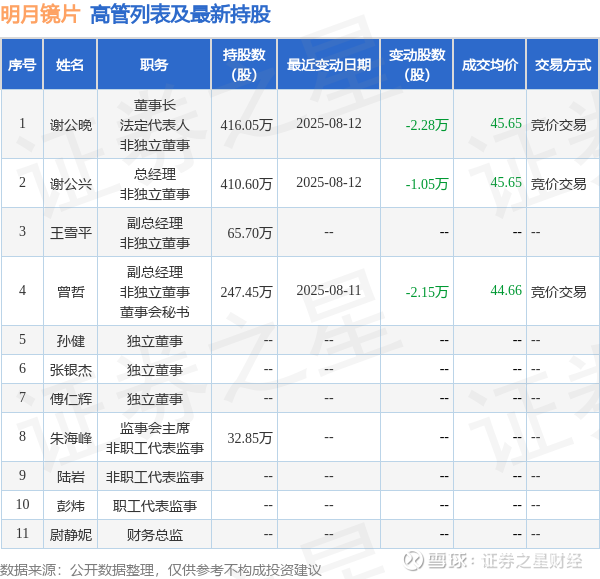Click 监事会主席 in 朱海峰's positions
This screenshot has height=579, width=600.
pos(155,428)
